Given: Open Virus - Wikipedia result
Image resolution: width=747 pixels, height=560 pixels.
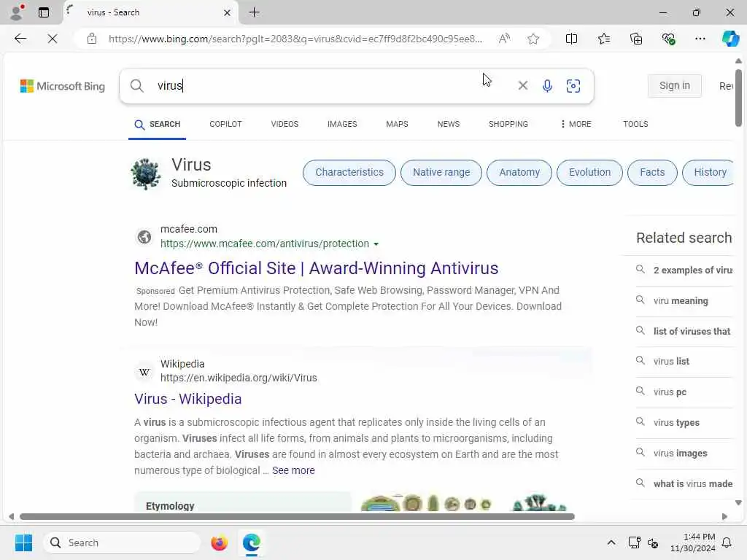Looking at the screenshot, I should pyautogui.click(x=187, y=399).
